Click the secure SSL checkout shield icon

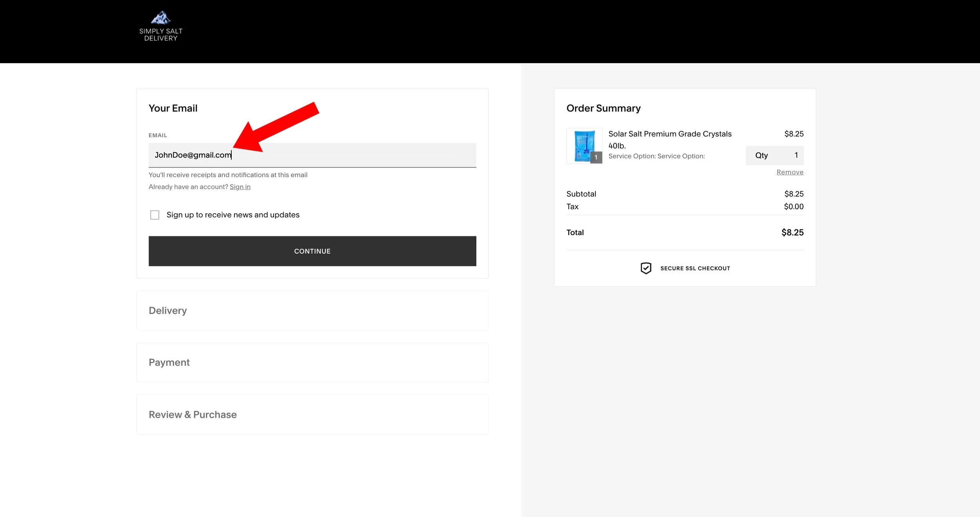[646, 268]
